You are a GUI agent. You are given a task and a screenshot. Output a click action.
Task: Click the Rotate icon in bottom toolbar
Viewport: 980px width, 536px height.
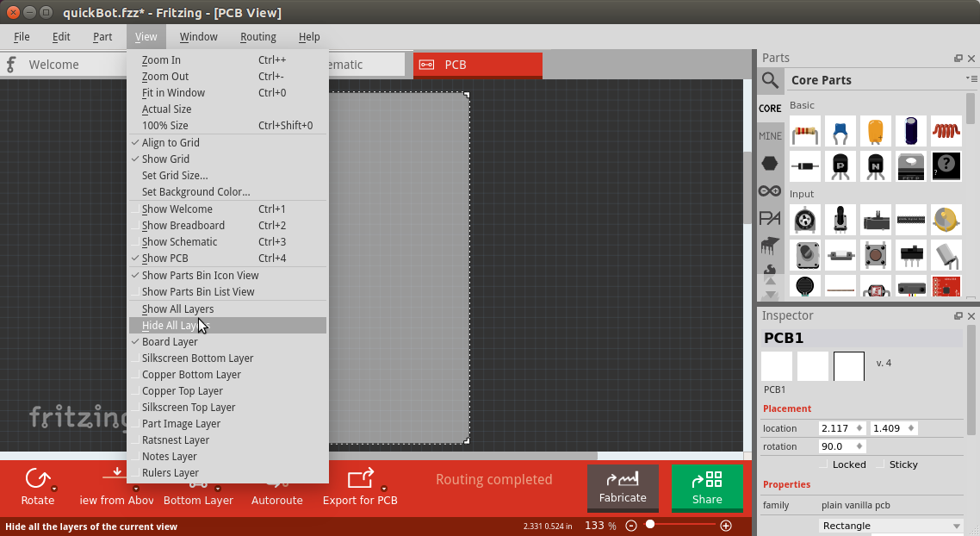click(x=37, y=479)
